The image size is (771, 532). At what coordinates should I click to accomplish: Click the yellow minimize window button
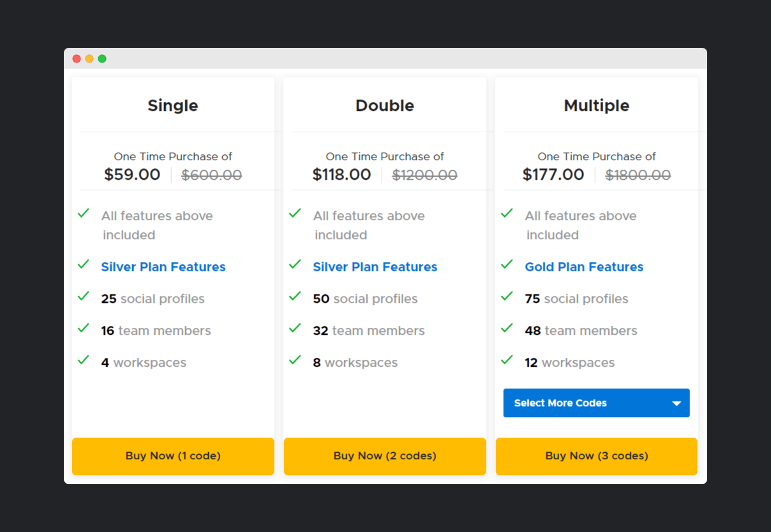pos(89,59)
